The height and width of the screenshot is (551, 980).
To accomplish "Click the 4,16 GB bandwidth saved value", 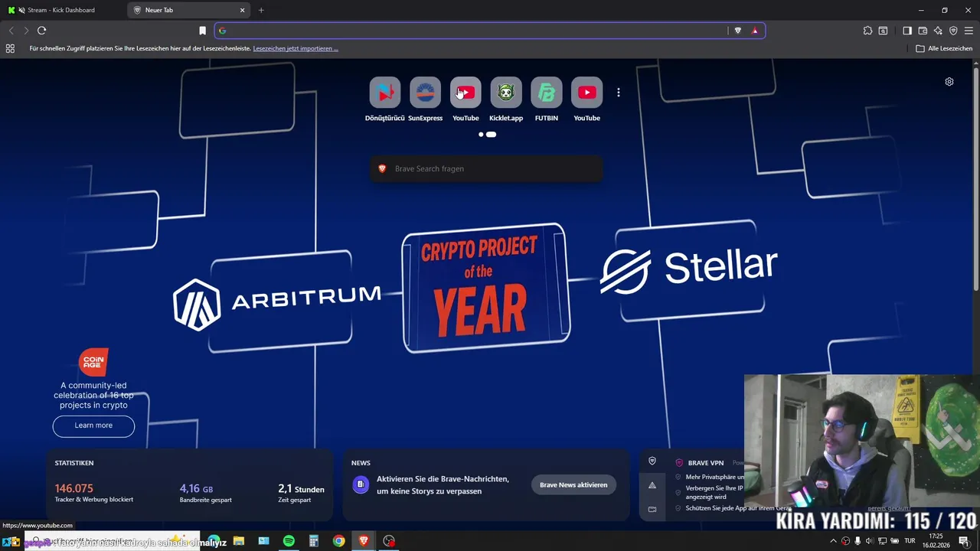I will click(196, 488).
